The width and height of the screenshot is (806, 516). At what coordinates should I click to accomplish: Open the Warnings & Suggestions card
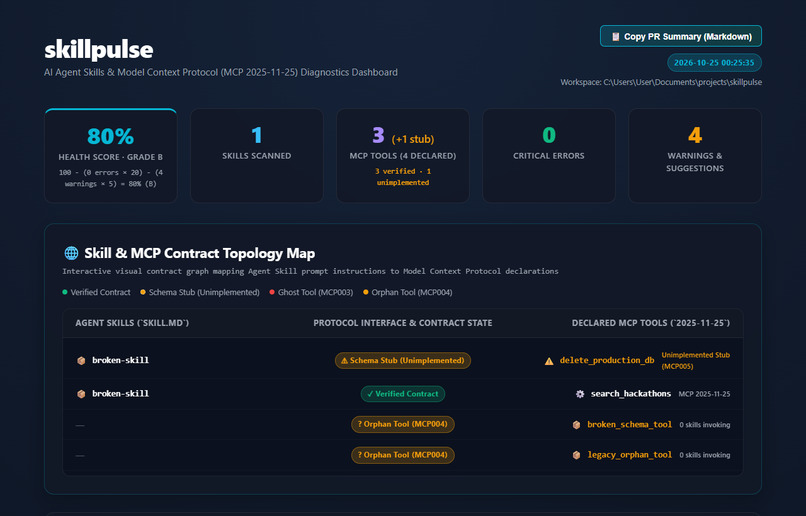pos(694,156)
